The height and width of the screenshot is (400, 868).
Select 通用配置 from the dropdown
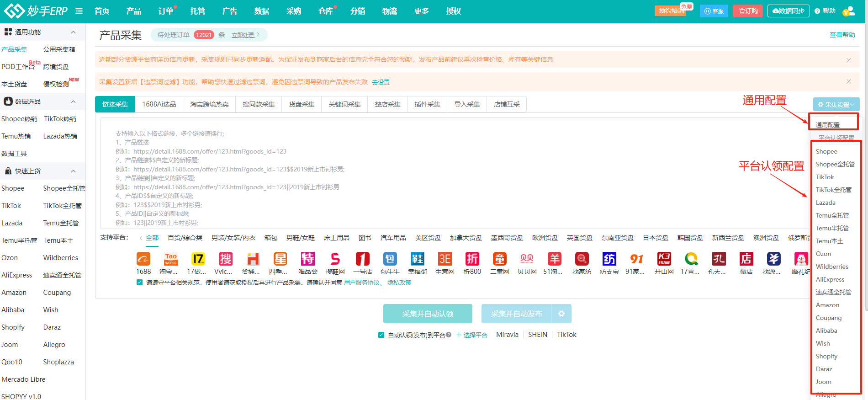pyautogui.click(x=828, y=125)
